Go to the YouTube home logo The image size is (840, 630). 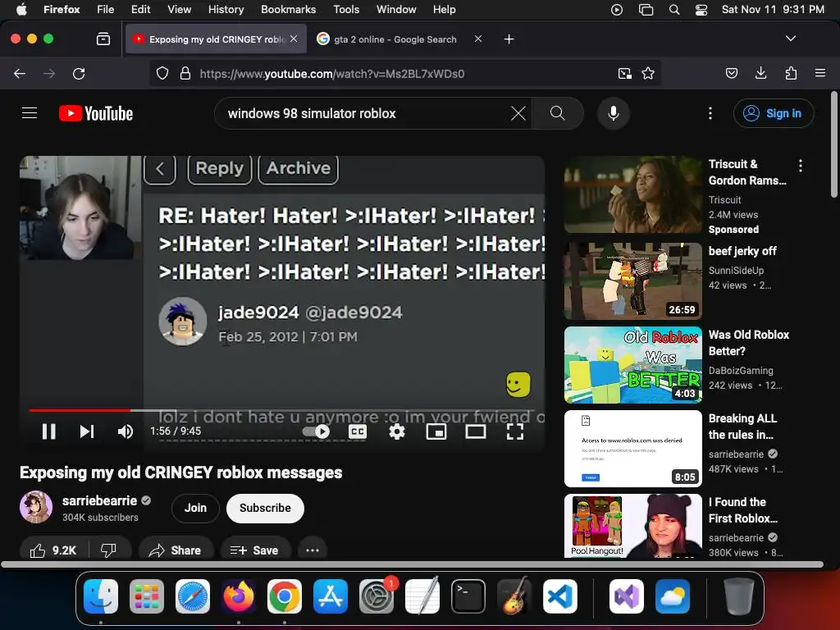pos(96,113)
